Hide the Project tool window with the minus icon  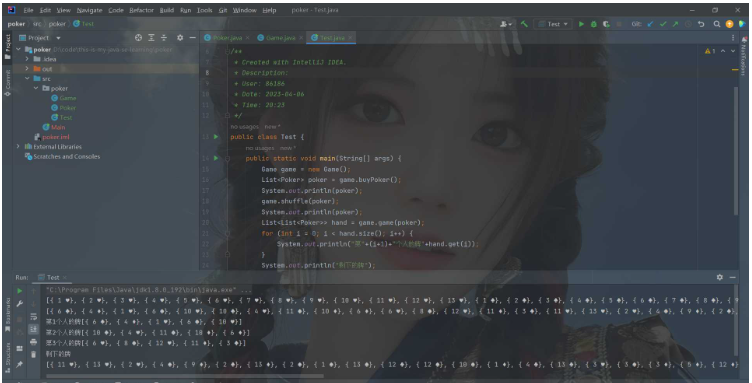click(x=192, y=38)
